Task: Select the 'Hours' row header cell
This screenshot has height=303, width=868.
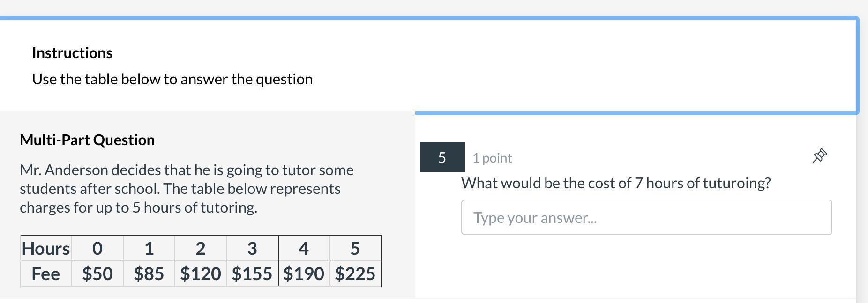Action: (x=46, y=249)
